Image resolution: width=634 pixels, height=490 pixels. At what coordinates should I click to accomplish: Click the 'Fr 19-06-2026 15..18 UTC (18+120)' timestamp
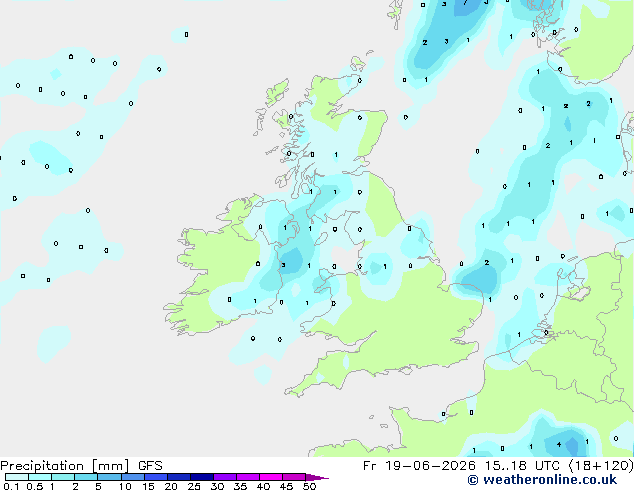[498, 466]
